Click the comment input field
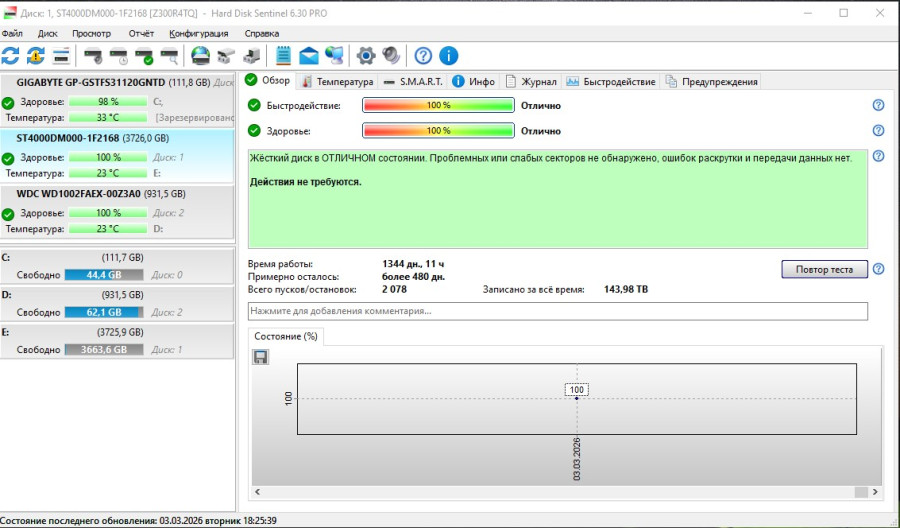Viewport: 900px width, 528px height. click(557, 311)
